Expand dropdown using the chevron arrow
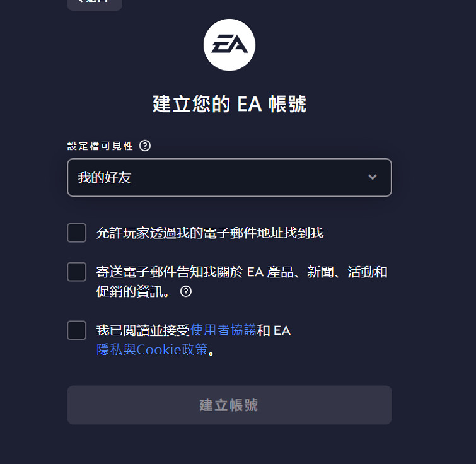This screenshot has height=464, width=476. (373, 177)
